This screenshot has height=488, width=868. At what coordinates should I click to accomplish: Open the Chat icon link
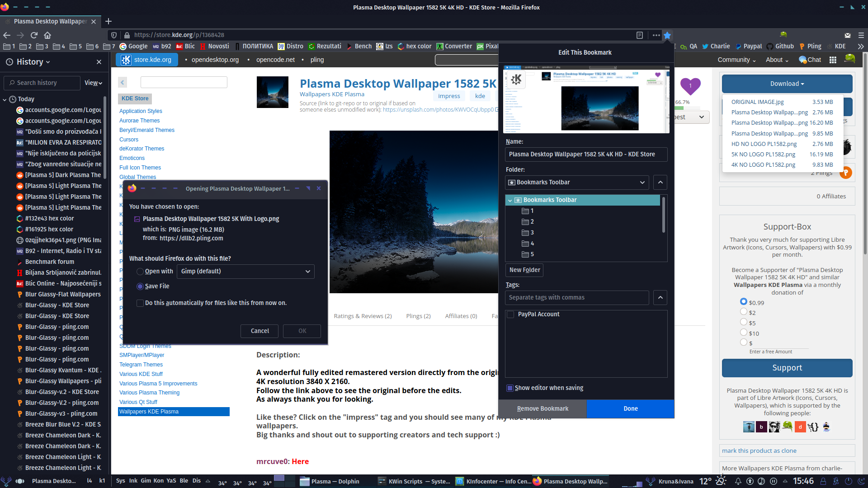pyautogui.click(x=810, y=60)
